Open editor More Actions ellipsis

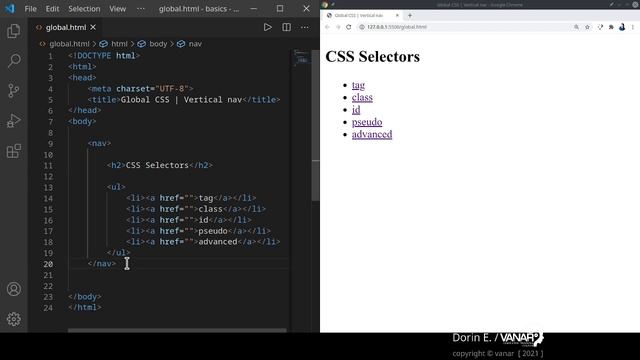[x=305, y=27]
